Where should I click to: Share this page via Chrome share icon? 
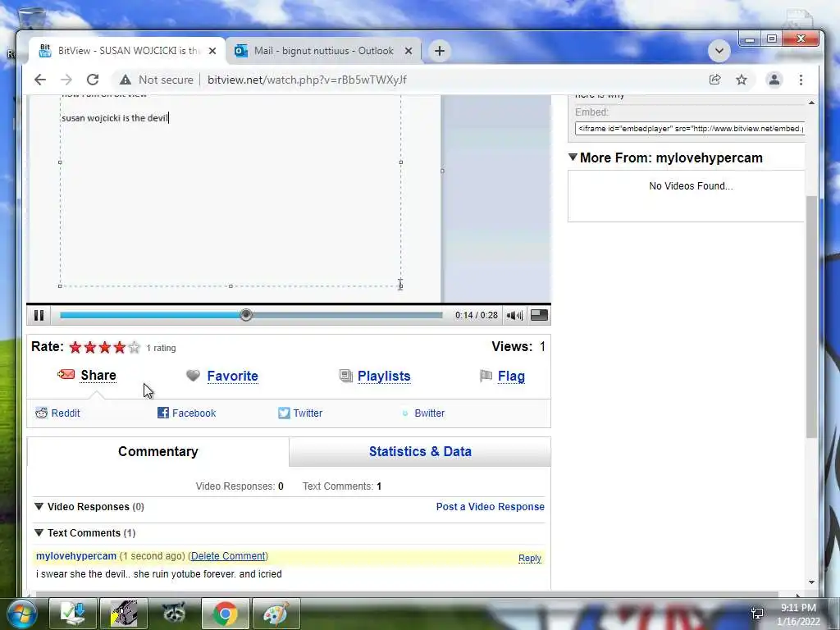[x=714, y=80]
